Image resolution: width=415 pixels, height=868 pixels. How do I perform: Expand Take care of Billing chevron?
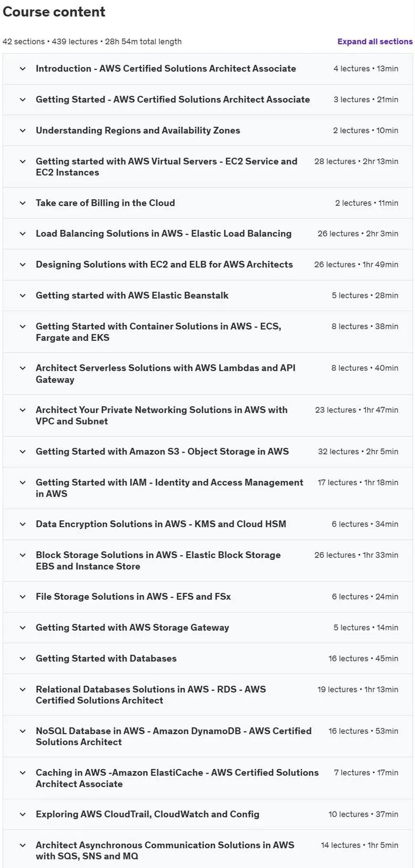22,203
